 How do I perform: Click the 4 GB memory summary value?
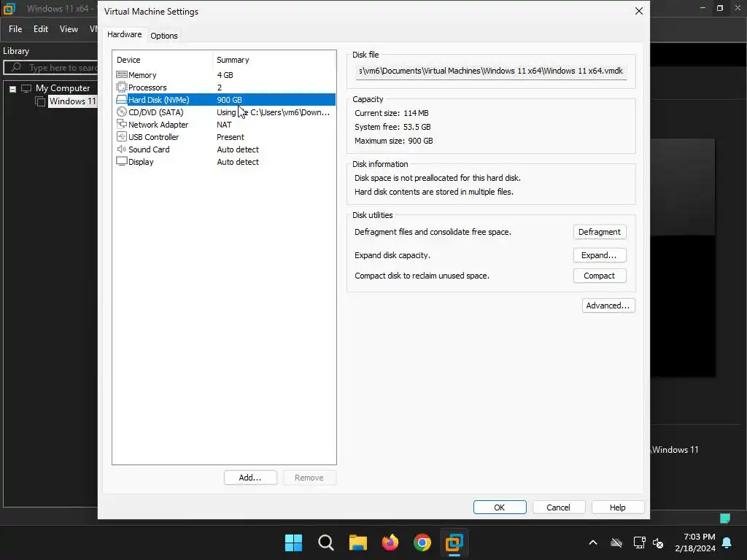click(225, 75)
